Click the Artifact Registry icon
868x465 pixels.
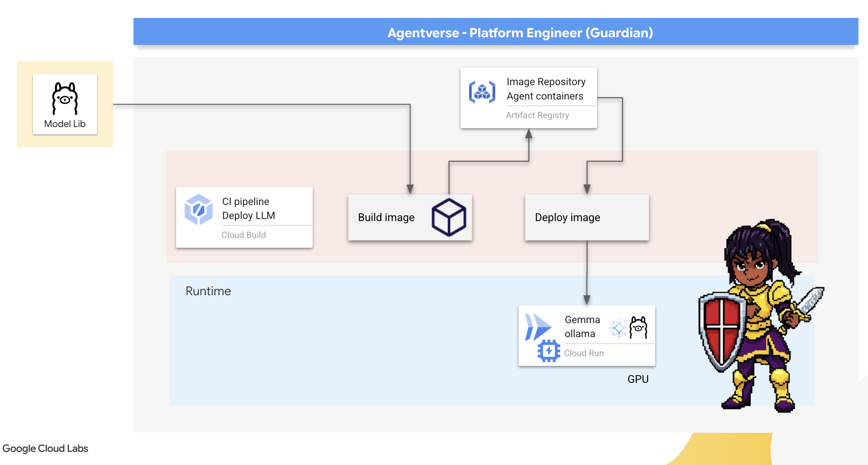[x=482, y=92]
